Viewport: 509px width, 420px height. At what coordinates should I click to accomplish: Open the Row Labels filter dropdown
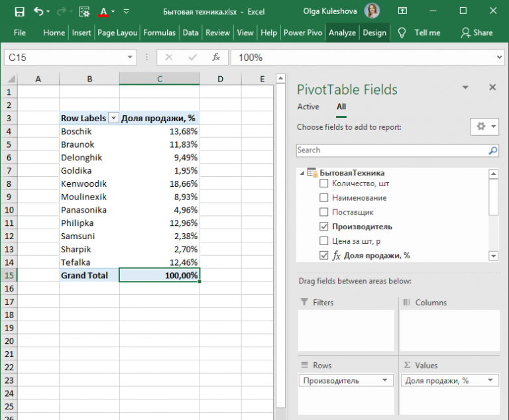(113, 118)
